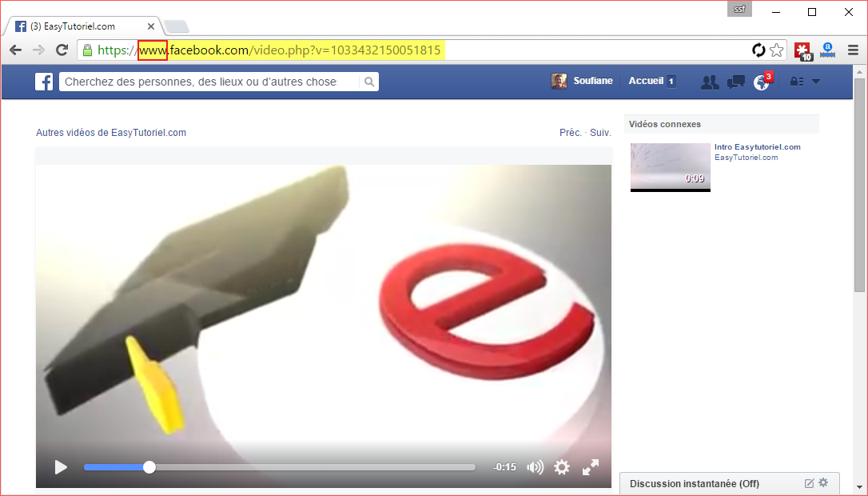Click the new message compose icon in chat bar
Screen dimensions: 868x496
(810, 483)
